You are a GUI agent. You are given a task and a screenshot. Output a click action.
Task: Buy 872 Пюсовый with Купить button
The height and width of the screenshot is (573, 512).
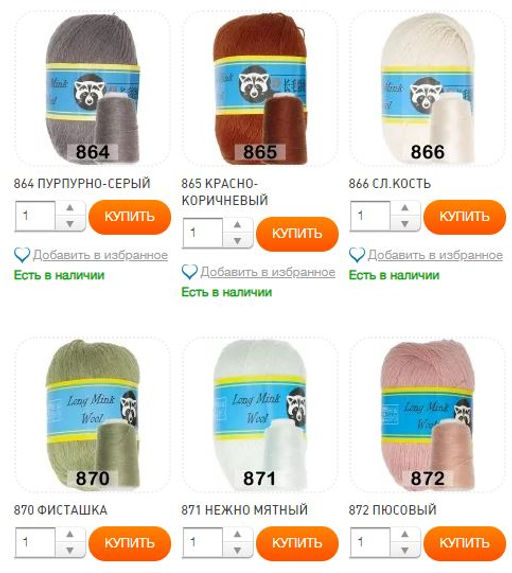[x=464, y=543]
